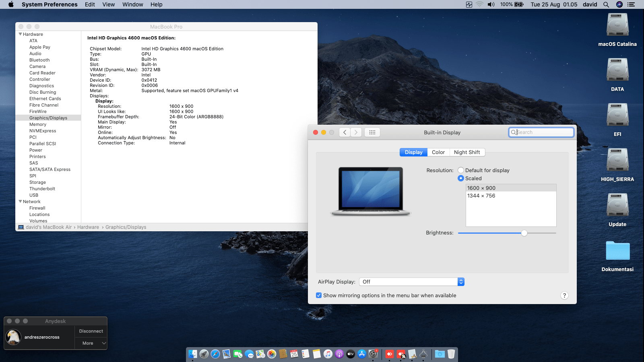Screen dimensions: 644x362
Task: Open Reminders from the Dock
Action: 305,354
